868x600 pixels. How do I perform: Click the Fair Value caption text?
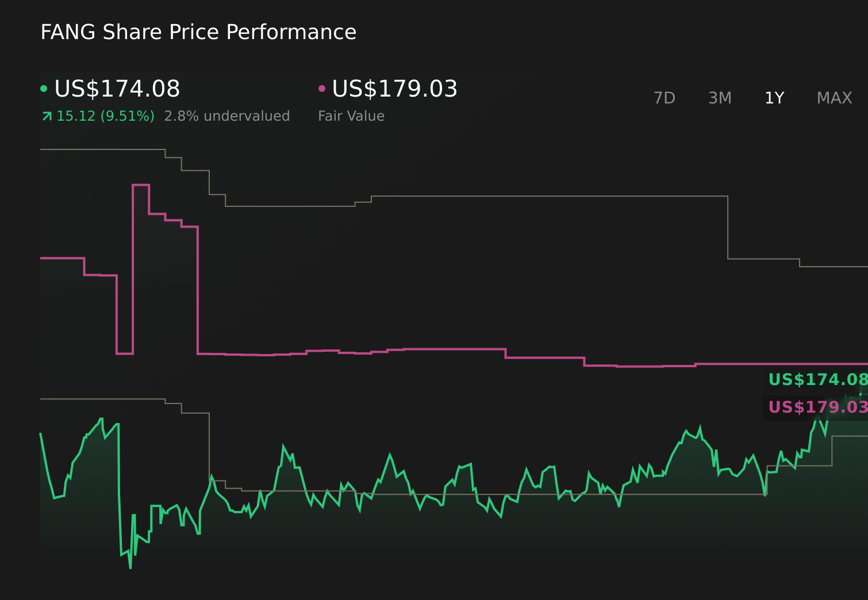pyautogui.click(x=351, y=116)
